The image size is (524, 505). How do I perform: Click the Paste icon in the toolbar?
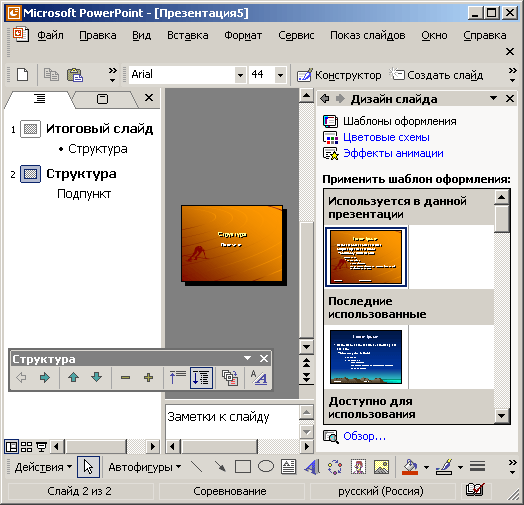pos(75,75)
